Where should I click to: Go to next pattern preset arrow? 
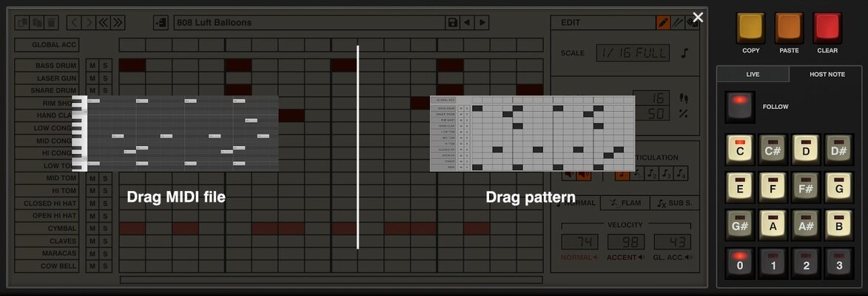point(482,23)
